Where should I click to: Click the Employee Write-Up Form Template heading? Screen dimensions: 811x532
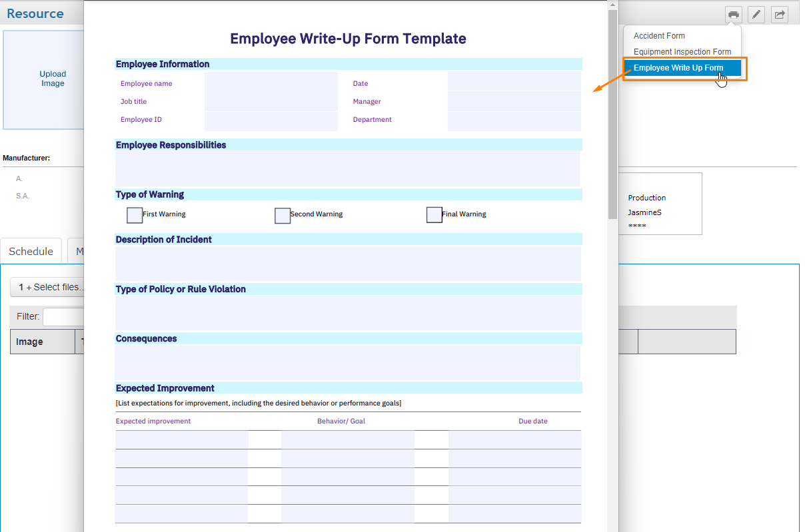[x=348, y=39]
